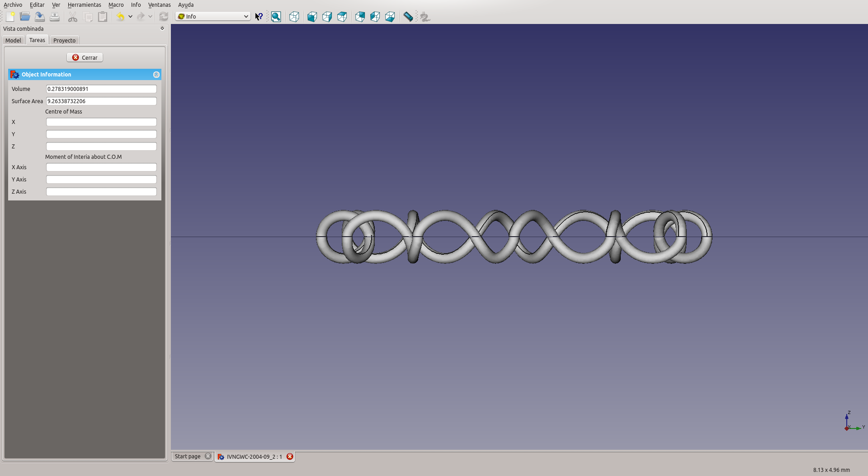Image resolution: width=868 pixels, height=476 pixels.
Task: Paste from clipboard
Action: click(103, 17)
